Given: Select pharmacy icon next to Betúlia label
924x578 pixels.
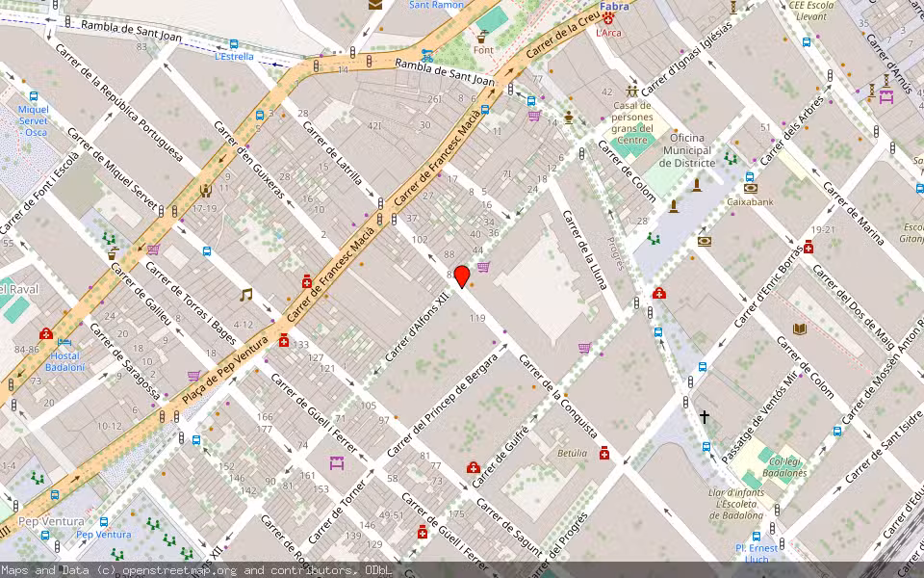Looking at the screenshot, I should [x=604, y=453].
